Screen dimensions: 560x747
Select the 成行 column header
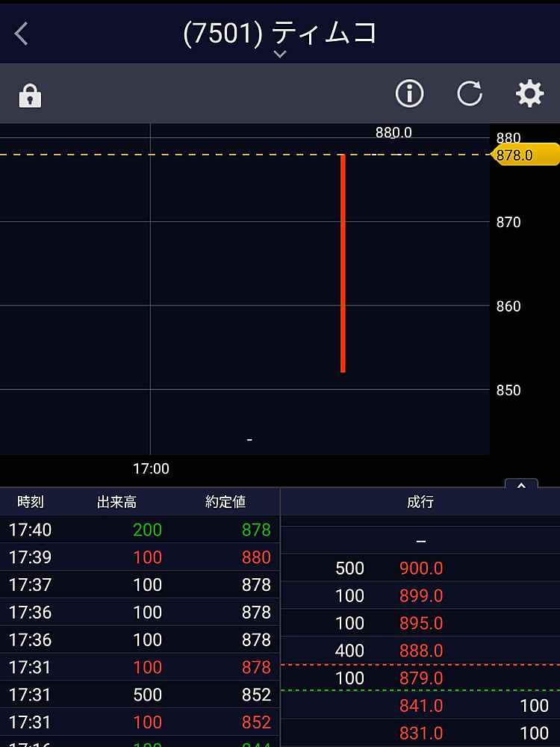[x=420, y=502]
